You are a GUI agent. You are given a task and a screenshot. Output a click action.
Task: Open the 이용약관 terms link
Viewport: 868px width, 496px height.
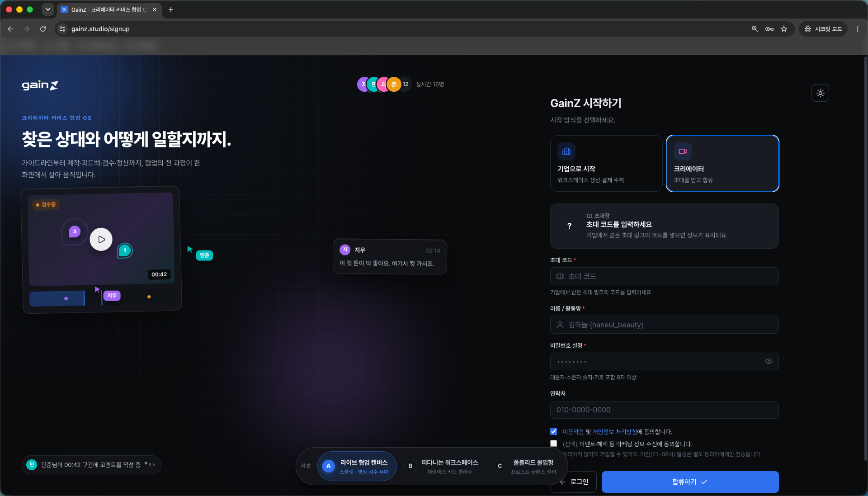click(573, 432)
